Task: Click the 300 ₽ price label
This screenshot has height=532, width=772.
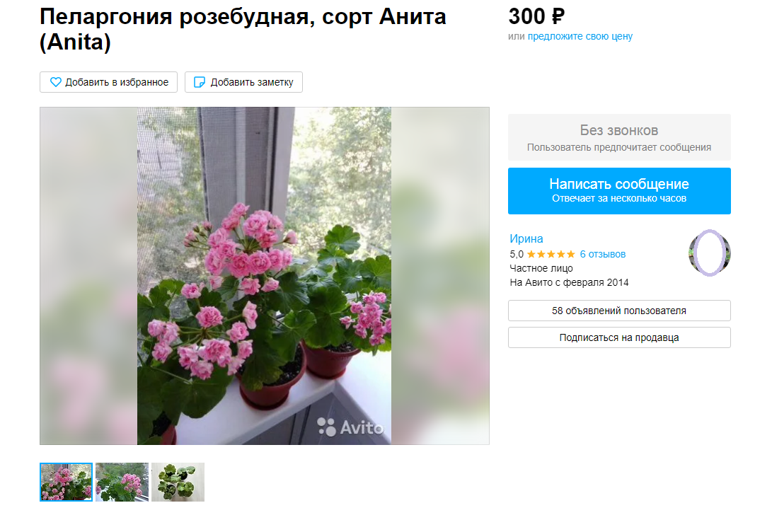Action: click(x=536, y=16)
